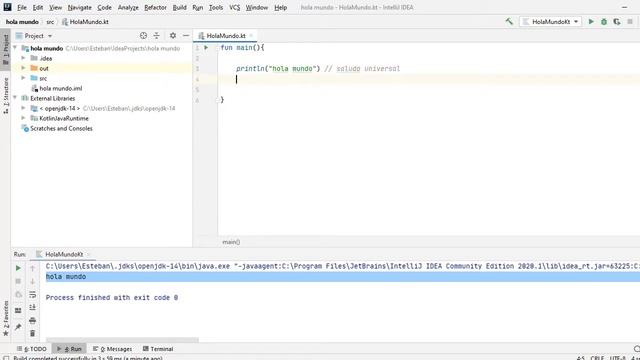Toggle the Run tool window button
The image size is (640, 360).
[x=69, y=349]
